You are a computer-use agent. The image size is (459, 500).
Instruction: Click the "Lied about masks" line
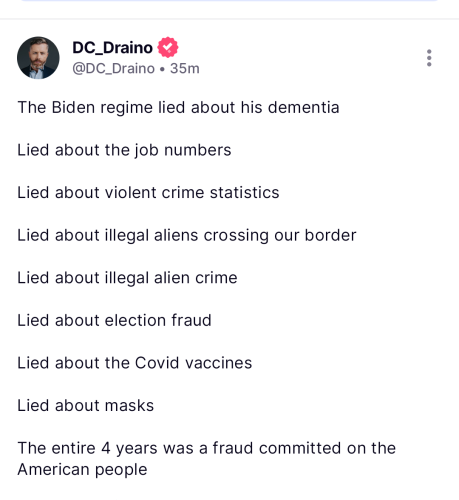click(x=86, y=405)
